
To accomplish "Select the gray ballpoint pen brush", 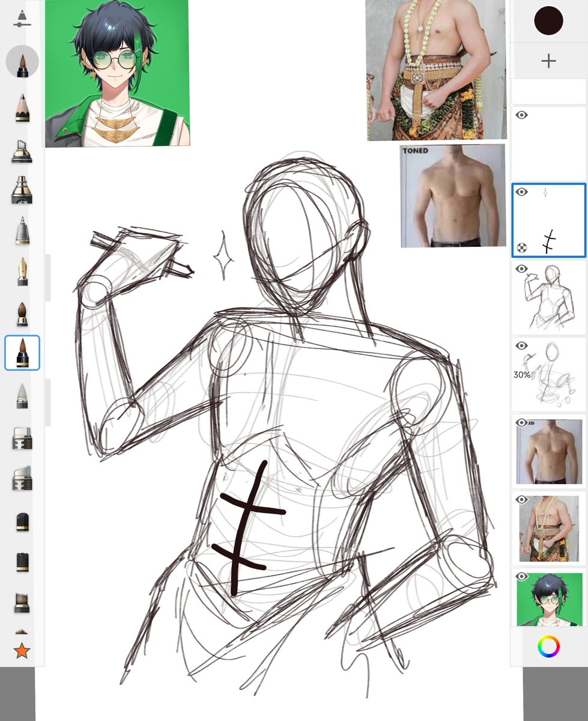I will [22, 231].
